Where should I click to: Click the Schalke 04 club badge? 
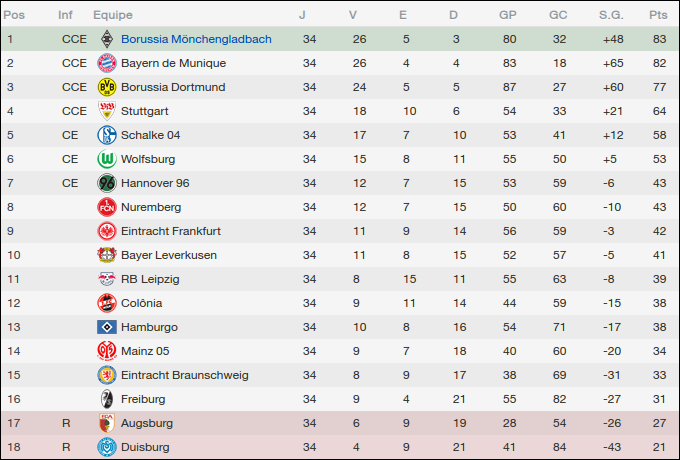[x=106, y=135]
